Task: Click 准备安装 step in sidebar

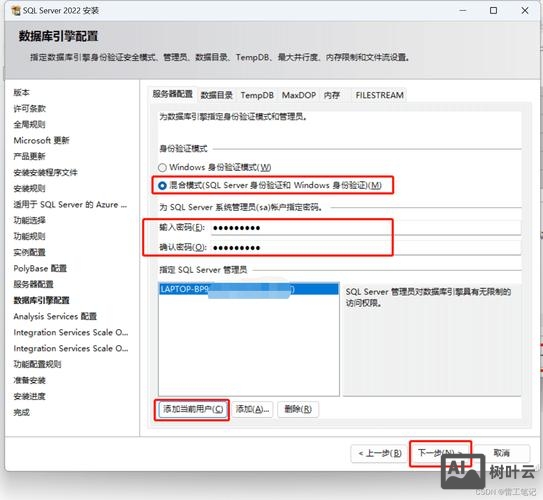Action: click(29, 380)
